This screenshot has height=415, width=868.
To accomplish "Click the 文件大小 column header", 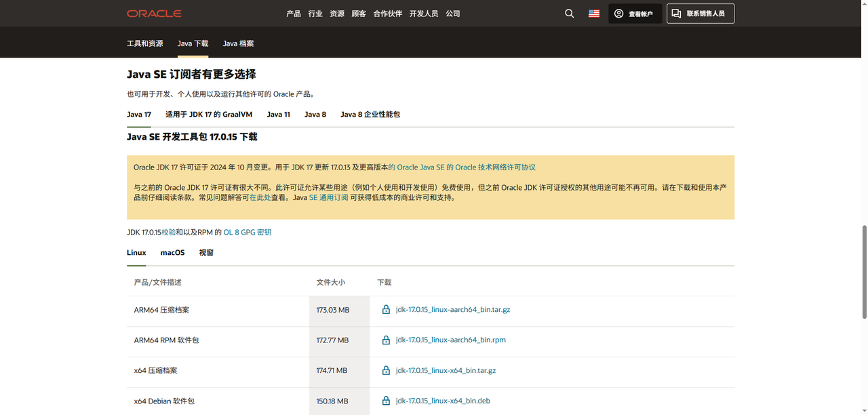I will tap(331, 282).
